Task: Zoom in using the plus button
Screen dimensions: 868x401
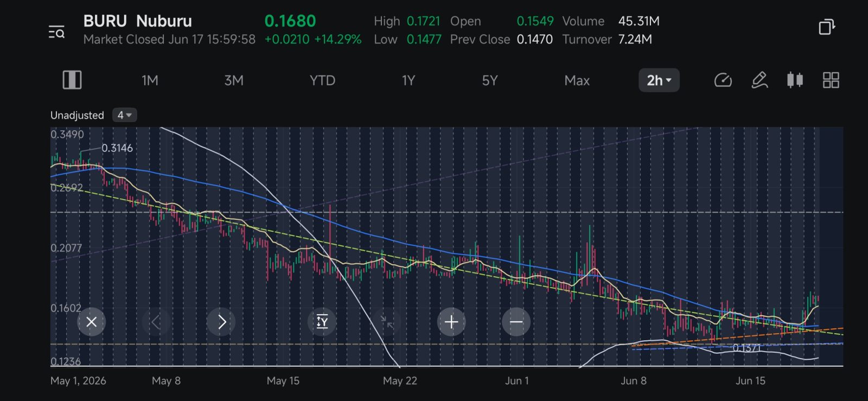Action: click(x=451, y=322)
